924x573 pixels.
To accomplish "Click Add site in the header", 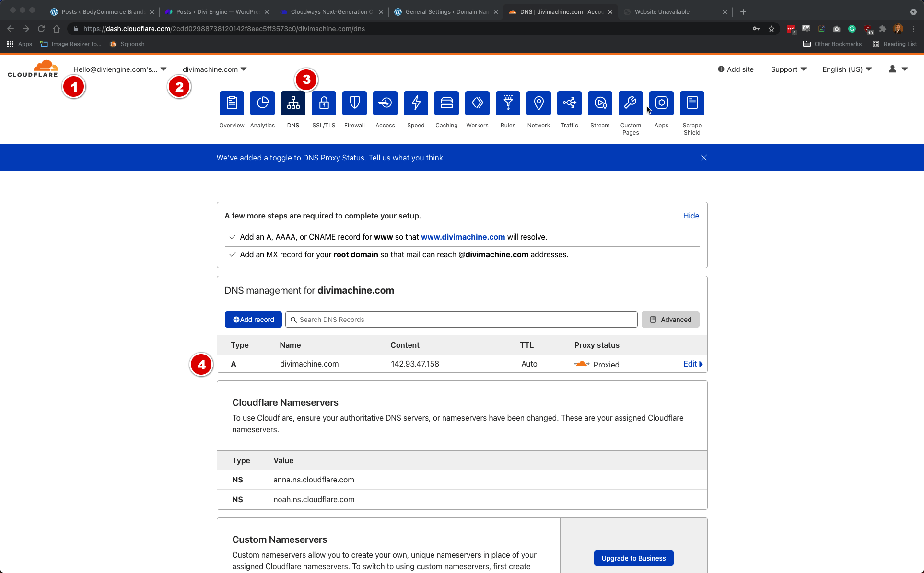I will point(736,69).
